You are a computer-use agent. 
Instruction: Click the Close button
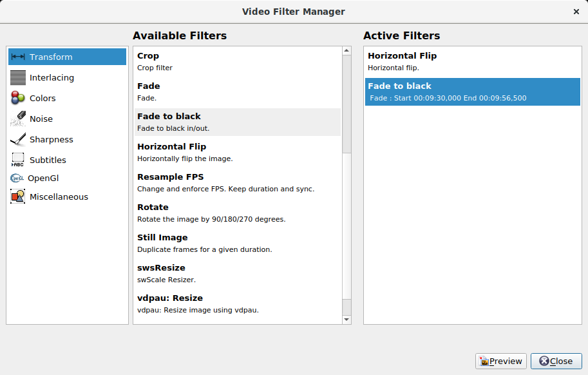(x=556, y=361)
